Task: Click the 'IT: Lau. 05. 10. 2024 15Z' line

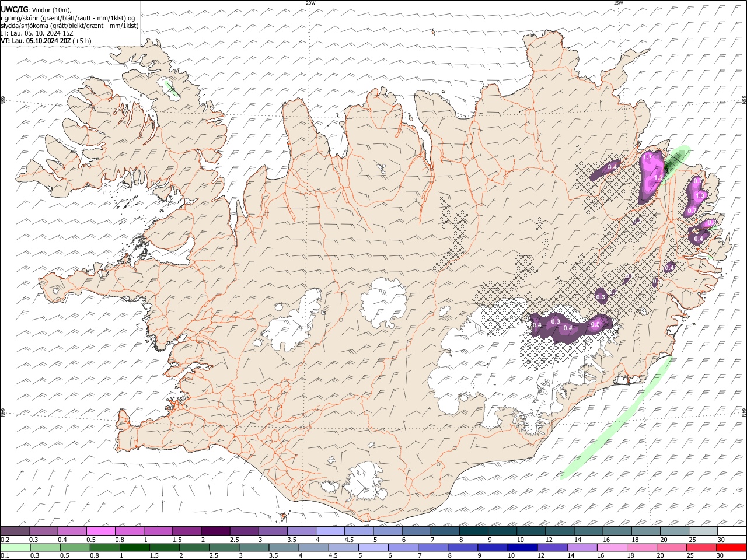Action: tap(37, 33)
